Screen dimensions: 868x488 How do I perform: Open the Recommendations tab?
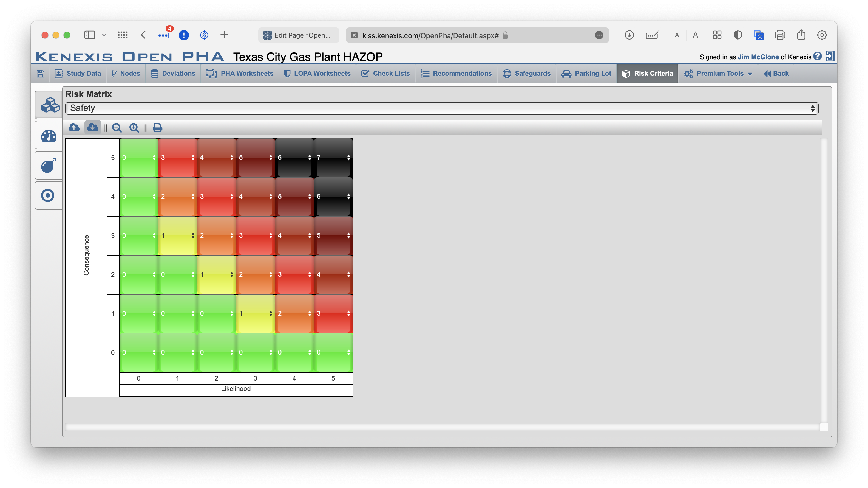456,74
